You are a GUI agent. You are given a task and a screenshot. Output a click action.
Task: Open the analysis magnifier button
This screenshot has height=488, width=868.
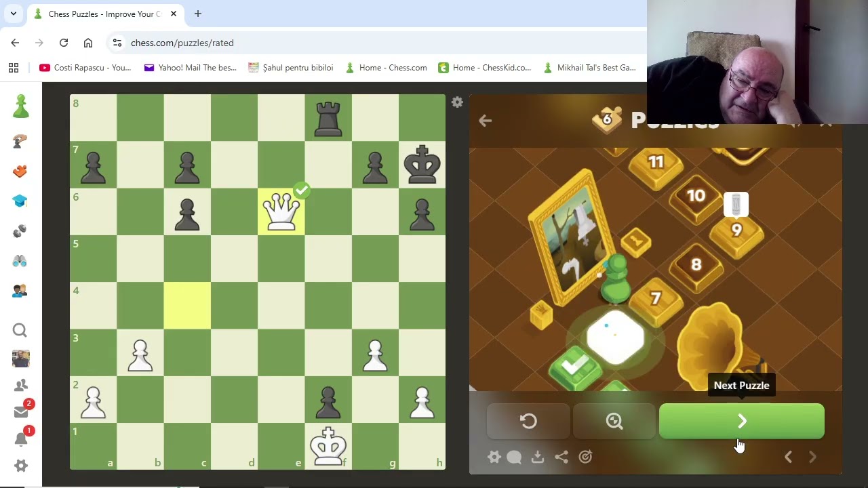[614, 422]
